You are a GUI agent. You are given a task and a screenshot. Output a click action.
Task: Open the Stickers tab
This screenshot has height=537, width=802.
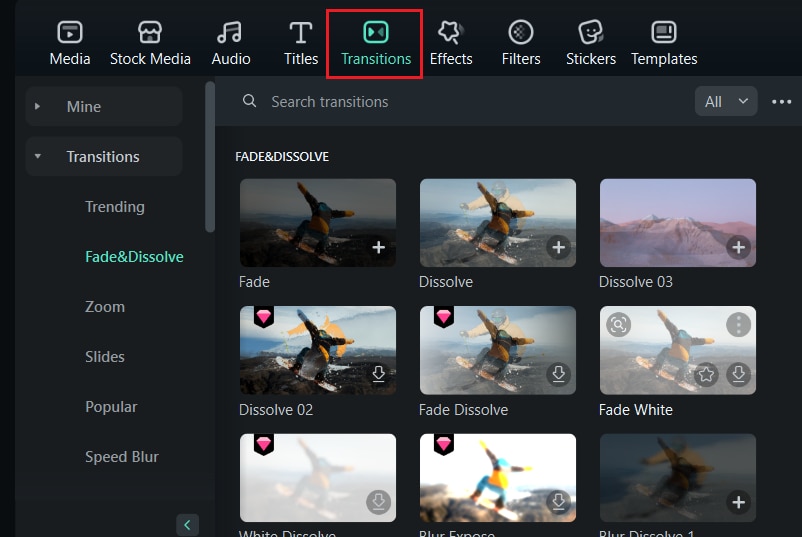click(591, 43)
